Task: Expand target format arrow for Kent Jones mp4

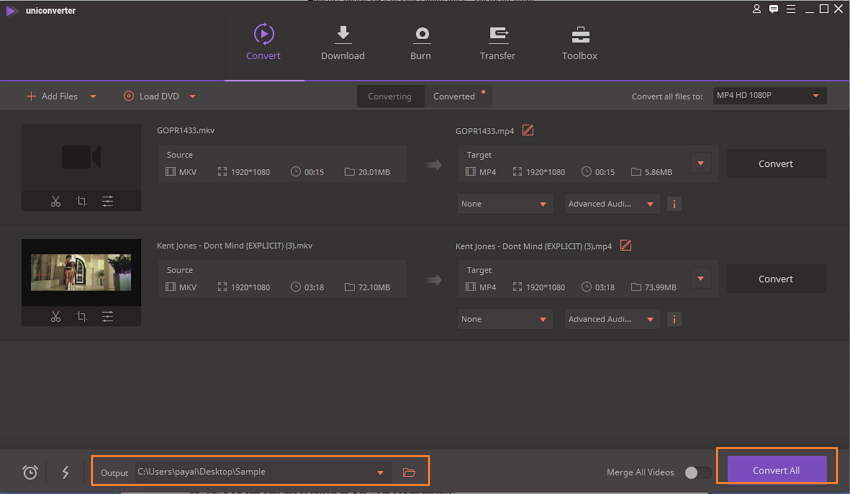Action: tap(700, 278)
